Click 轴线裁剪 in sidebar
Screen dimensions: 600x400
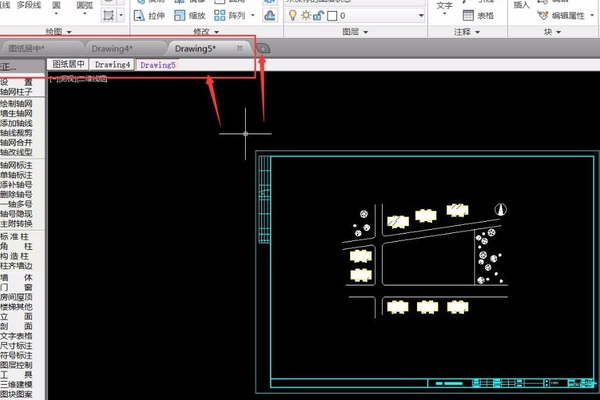pyautogui.click(x=16, y=133)
